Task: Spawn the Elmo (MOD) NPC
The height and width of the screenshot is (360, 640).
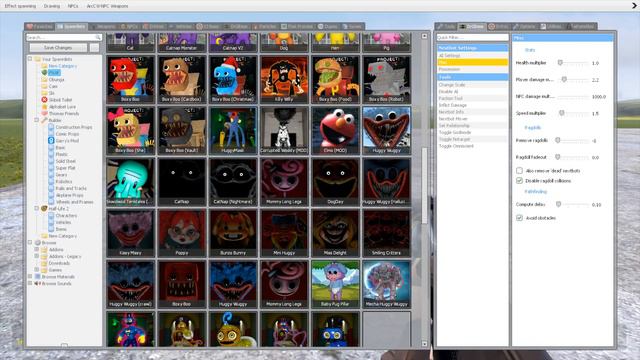Action: click(x=335, y=131)
